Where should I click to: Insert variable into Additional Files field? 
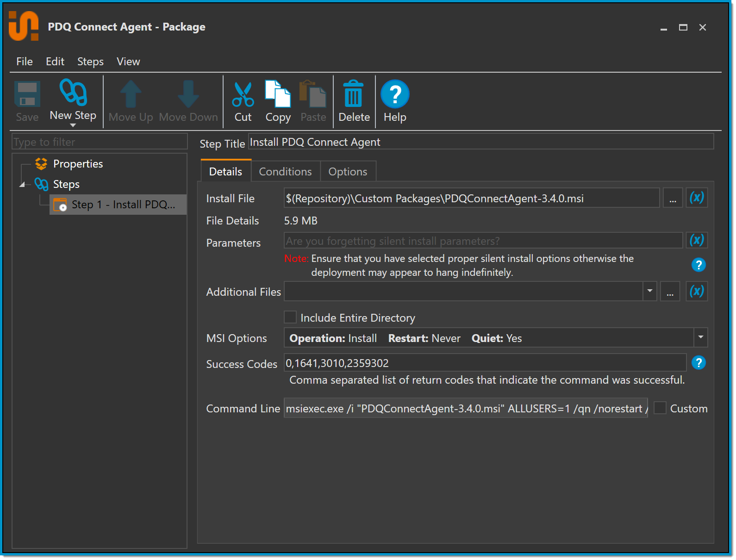[697, 291]
